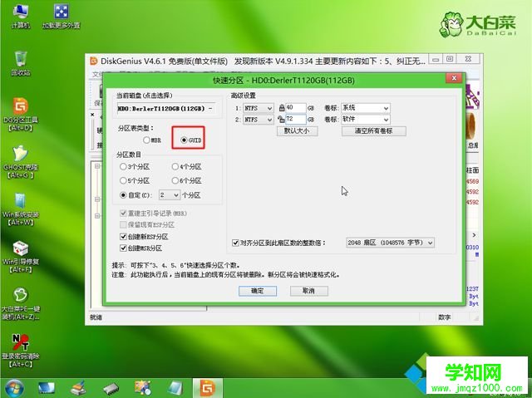The height and width of the screenshot is (398, 532).
Task: Click partition 2 size field 72
Action: 296,120
